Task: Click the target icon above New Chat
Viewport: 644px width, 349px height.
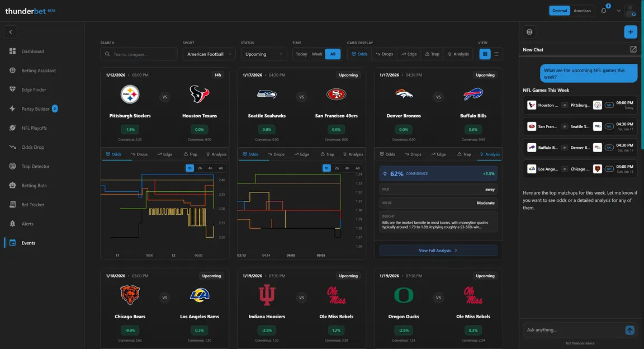Action: click(529, 32)
